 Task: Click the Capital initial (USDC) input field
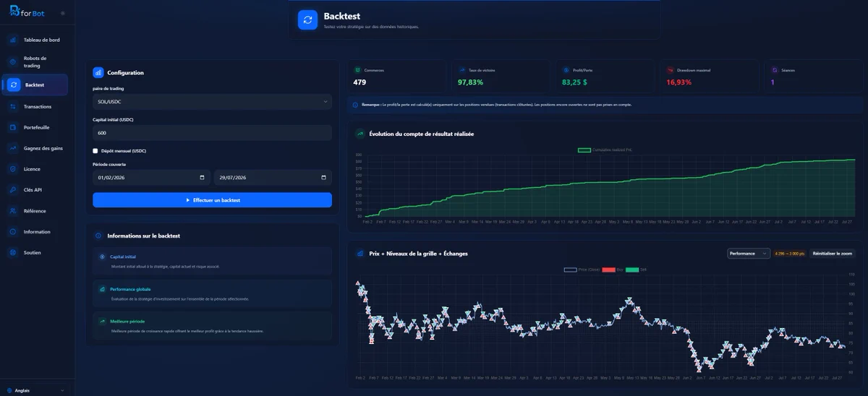tap(212, 133)
